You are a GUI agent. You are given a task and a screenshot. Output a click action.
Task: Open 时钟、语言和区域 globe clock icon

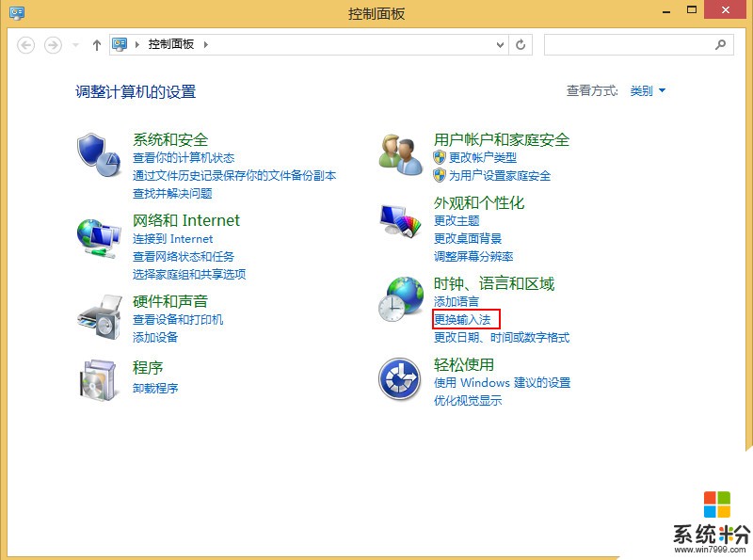[401, 298]
